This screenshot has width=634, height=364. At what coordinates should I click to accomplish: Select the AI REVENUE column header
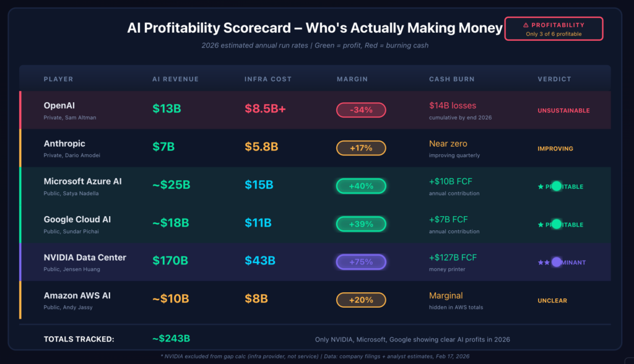tap(175, 79)
